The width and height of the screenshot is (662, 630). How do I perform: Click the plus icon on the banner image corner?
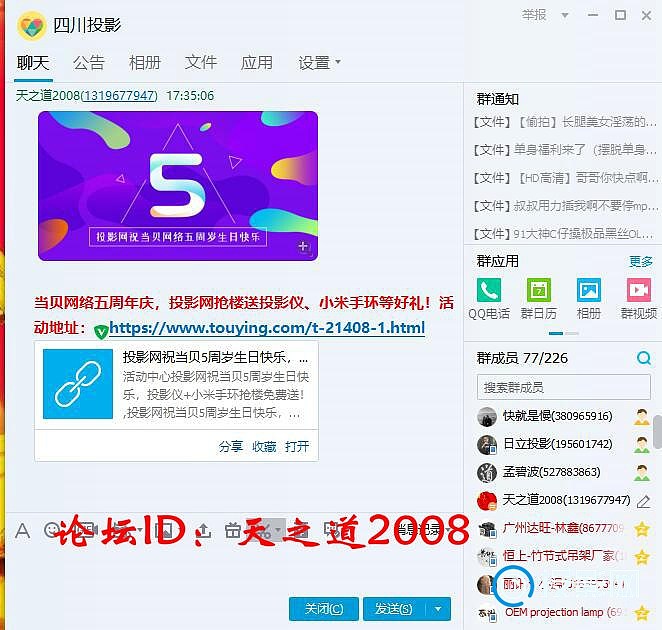pyautogui.click(x=303, y=246)
